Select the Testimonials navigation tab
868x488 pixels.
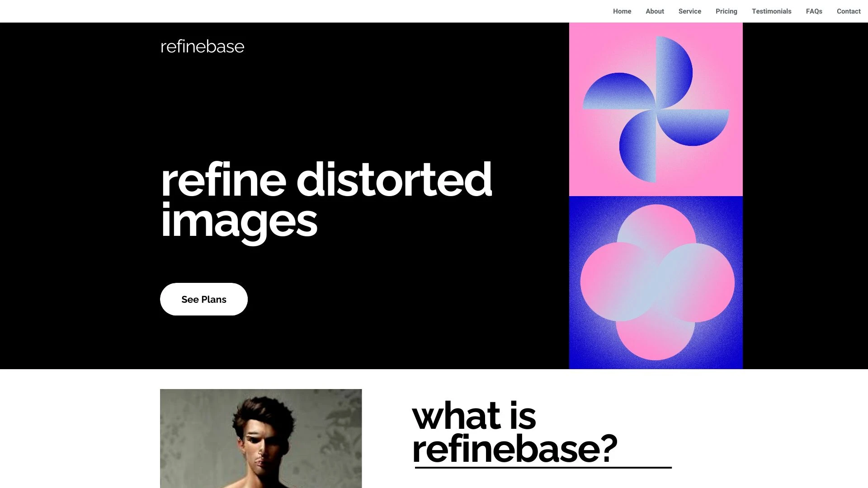[771, 11]
